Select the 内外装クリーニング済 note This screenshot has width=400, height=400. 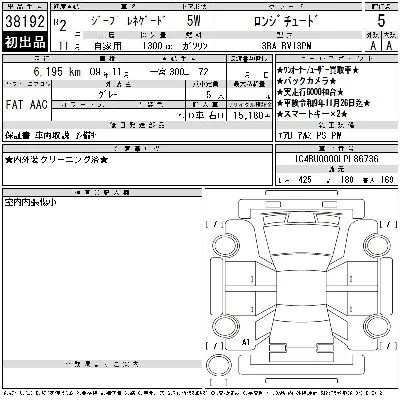pos(57,160)
